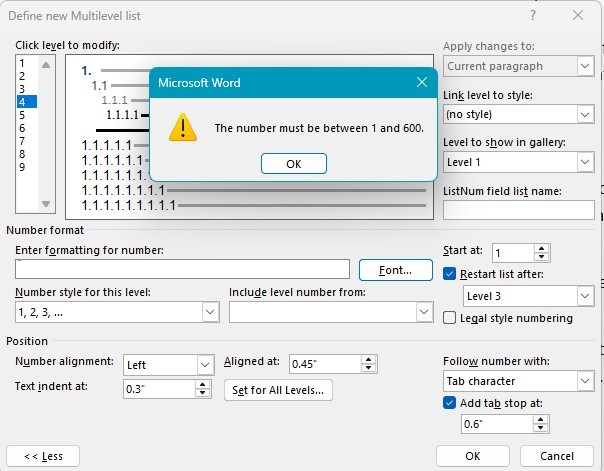Enable Legal style numbering checkbox
Viewport: 604px width, 471px height.
[450, 318]
